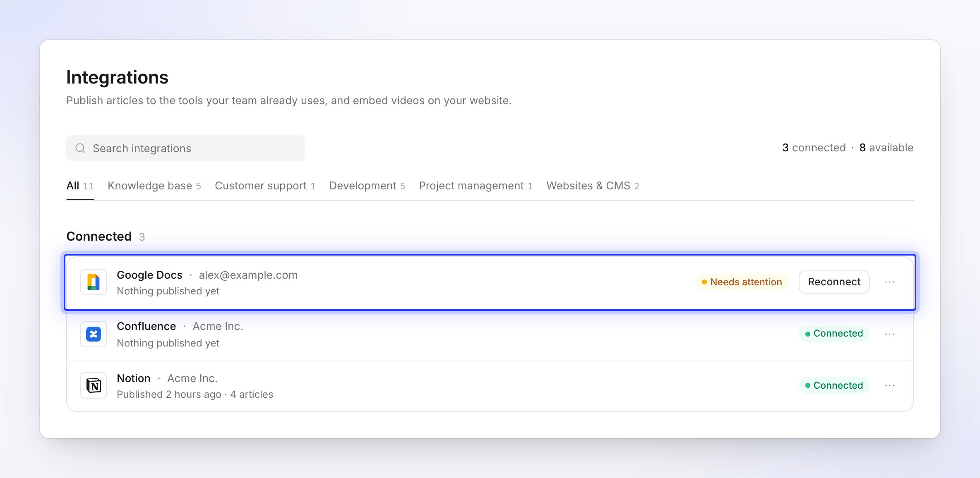Click the Integrations page title

118,77
